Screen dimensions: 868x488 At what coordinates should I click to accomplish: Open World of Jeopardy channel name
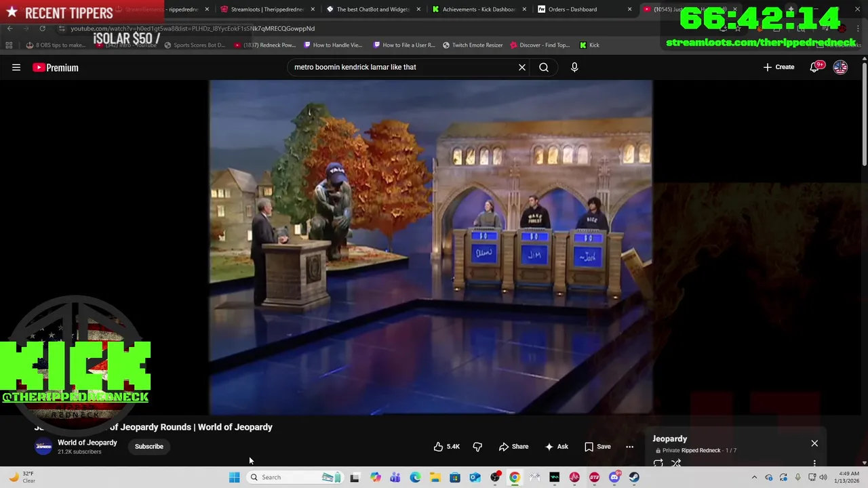pyautogui.click(x=87, y=443)
